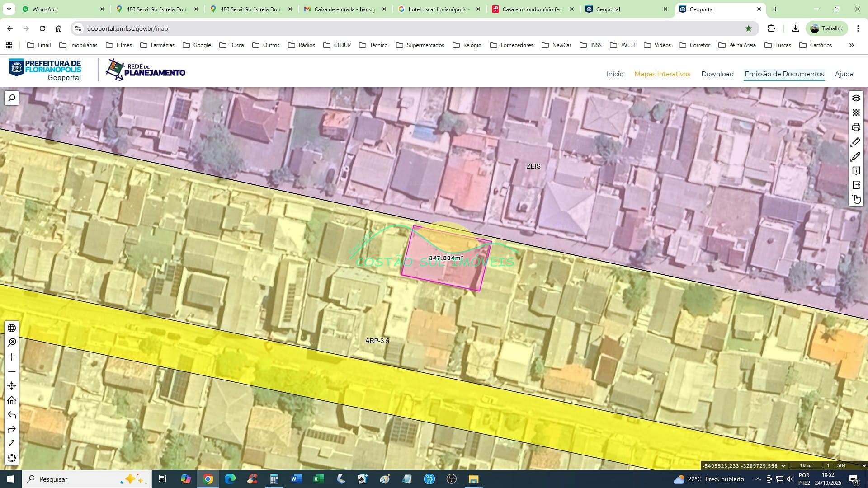Open the tab search dropdown arrow
This screenshot has height=488, width=868.
point(9,9)
